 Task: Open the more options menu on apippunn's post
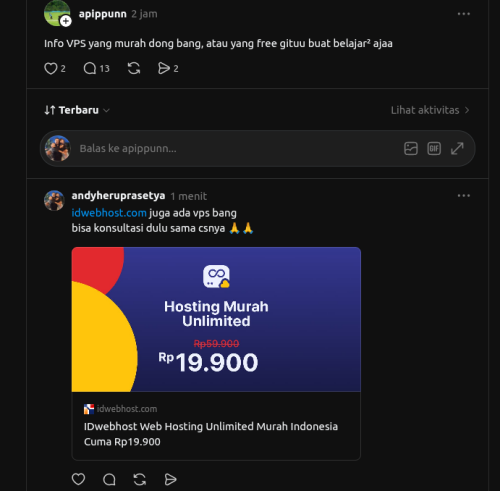(x=464, y=14)
